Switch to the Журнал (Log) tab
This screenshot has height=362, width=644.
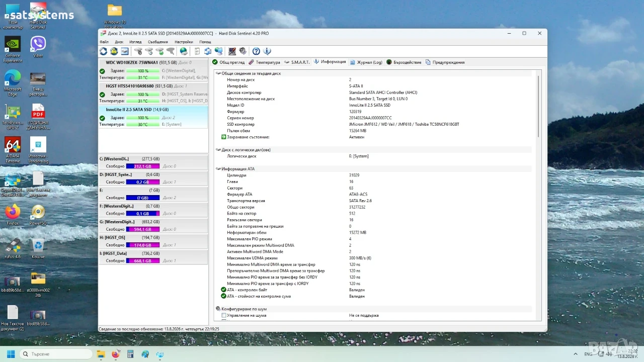coord(366,62)
